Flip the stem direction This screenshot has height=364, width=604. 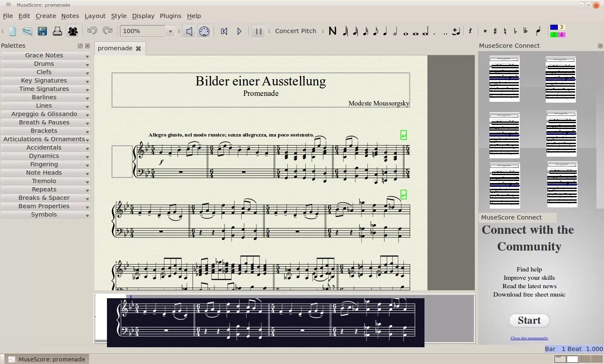pyautogui.click(x=538, y=31)
